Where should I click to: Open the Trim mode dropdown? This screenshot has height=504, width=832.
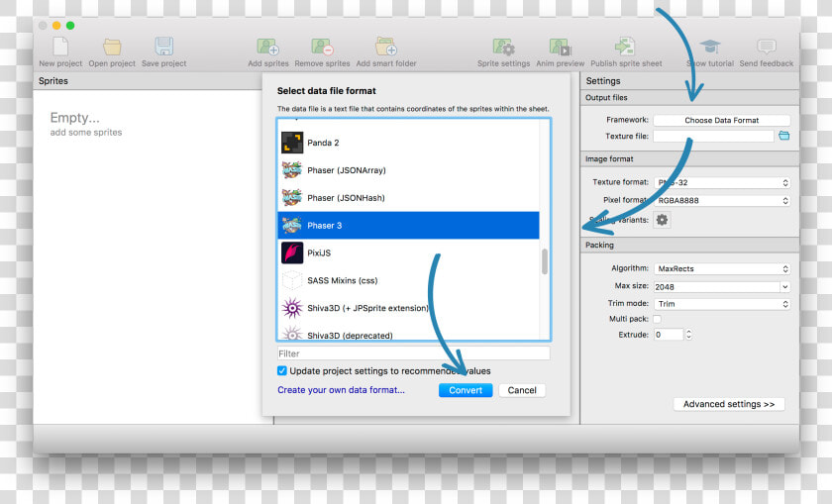[722, 304]
